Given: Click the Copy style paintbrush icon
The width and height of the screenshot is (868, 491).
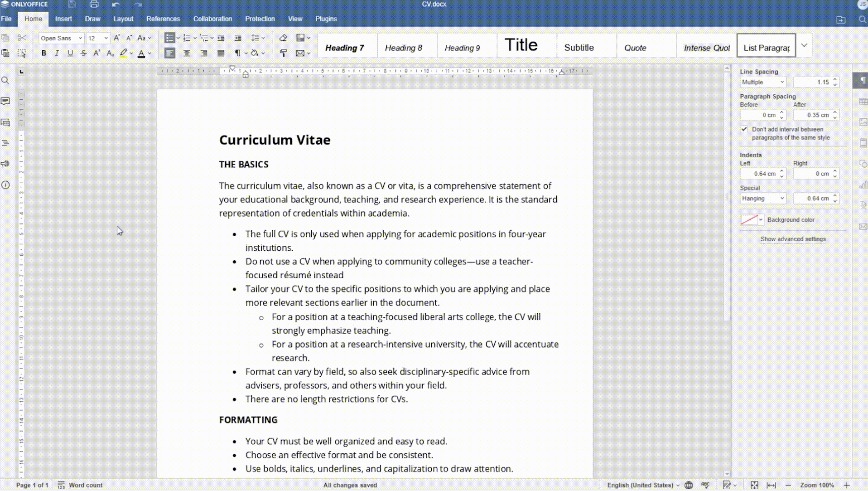Looking at the screenshot, I should [x=283, y=53].
